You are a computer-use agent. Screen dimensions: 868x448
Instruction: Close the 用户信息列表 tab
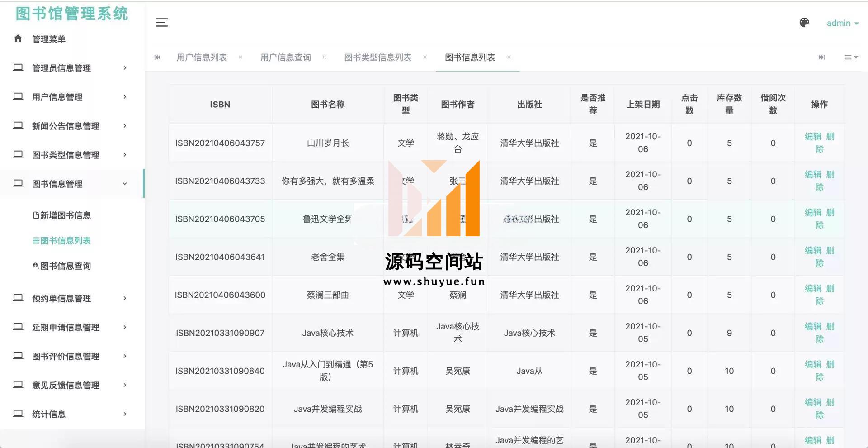coord(241,57)
